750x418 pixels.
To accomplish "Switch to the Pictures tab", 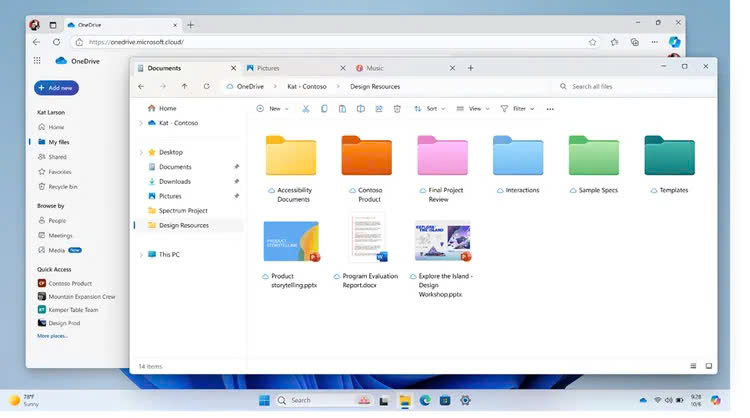I will pyautogui.click(x=267, y=68).
